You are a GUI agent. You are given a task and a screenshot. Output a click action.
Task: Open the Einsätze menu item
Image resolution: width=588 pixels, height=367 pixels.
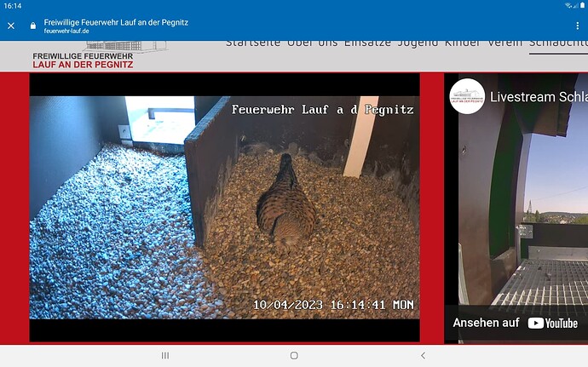(367, 43)
